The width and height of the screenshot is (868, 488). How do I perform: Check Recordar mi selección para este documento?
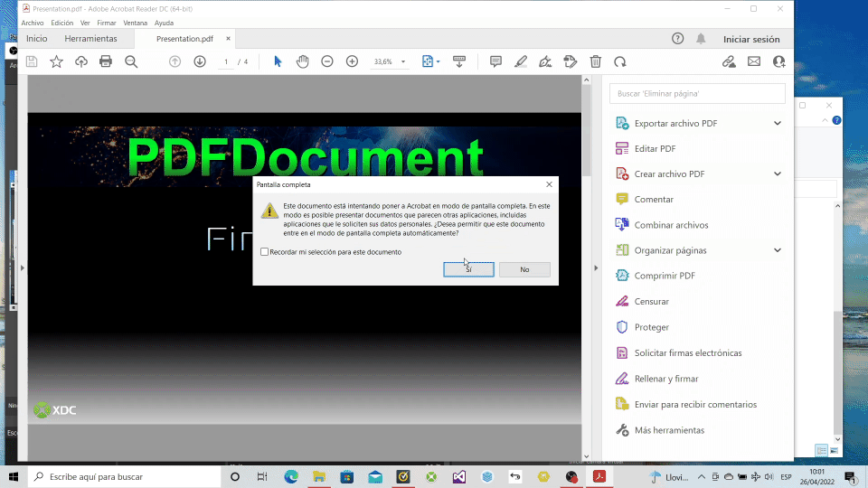(x=265, y=252)
